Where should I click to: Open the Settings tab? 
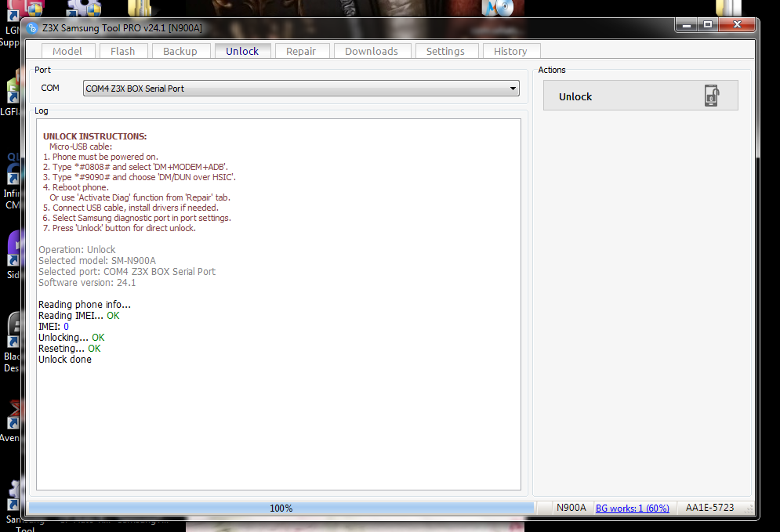coord(445,51)
